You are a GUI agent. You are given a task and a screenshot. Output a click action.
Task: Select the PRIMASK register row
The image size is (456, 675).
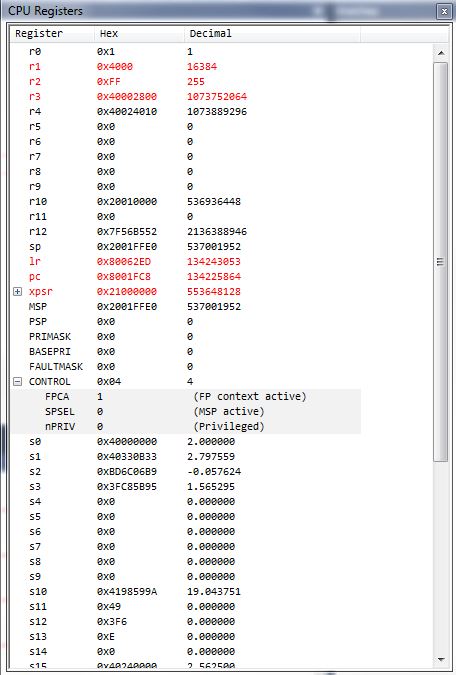click(186, 337)
